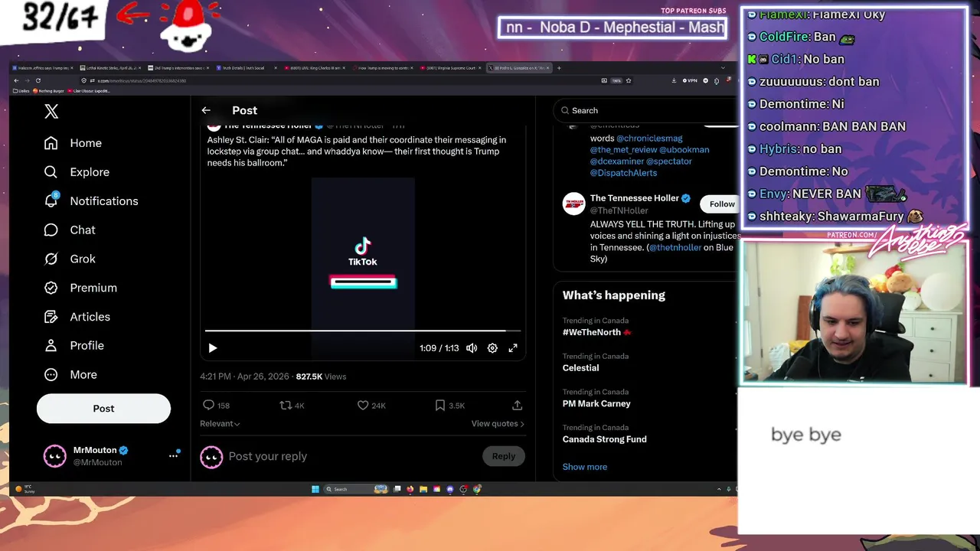Click the browser address bar URL
Image resolution: width=980 pixels, height=551 pixels.
142,80
